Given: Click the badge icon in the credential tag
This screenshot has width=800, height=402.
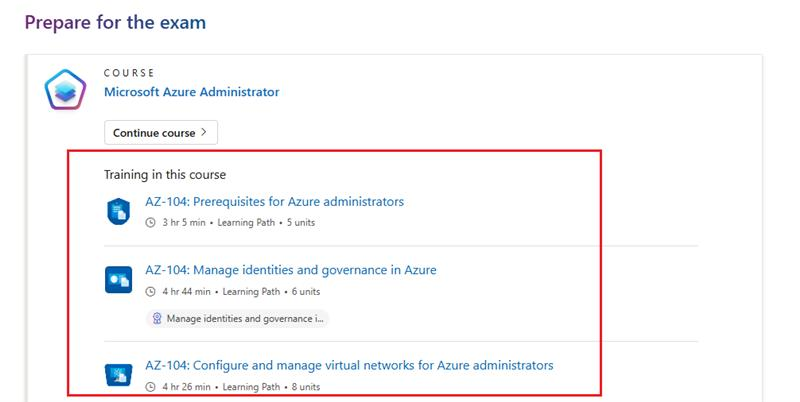Looking at the screenshot, I should pyautogui.click(x=157, y=318).
